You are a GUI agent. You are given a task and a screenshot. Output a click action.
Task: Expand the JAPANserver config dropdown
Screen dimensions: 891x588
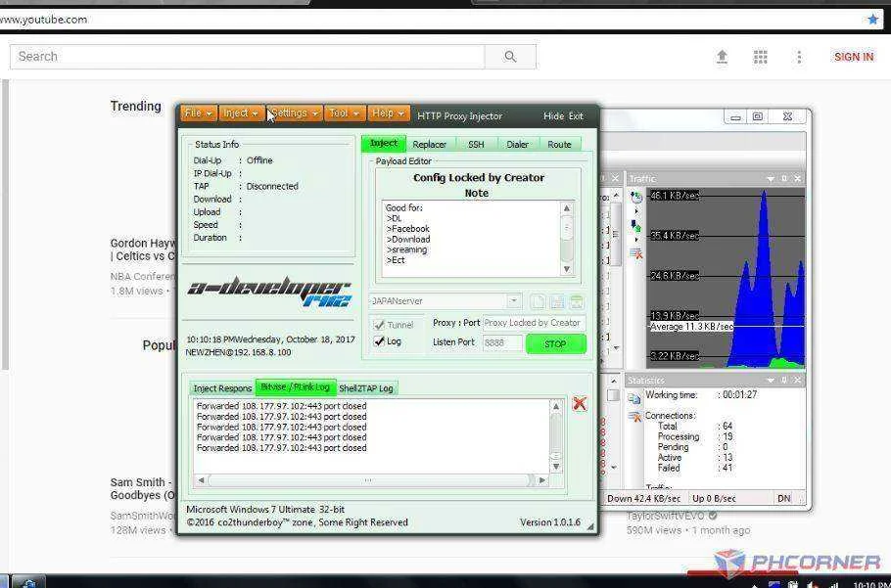click(x=514, y=300)
